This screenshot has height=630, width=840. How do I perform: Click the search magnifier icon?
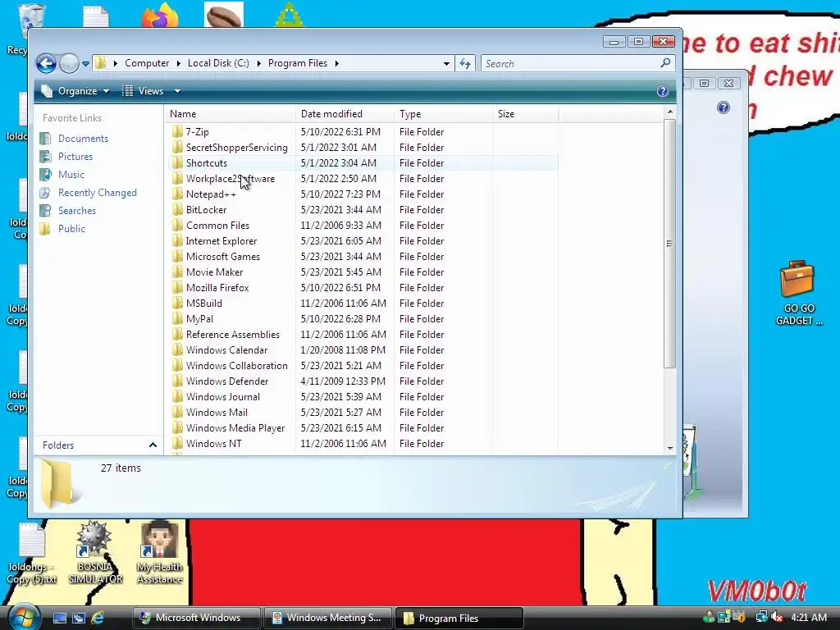(665, 63)
